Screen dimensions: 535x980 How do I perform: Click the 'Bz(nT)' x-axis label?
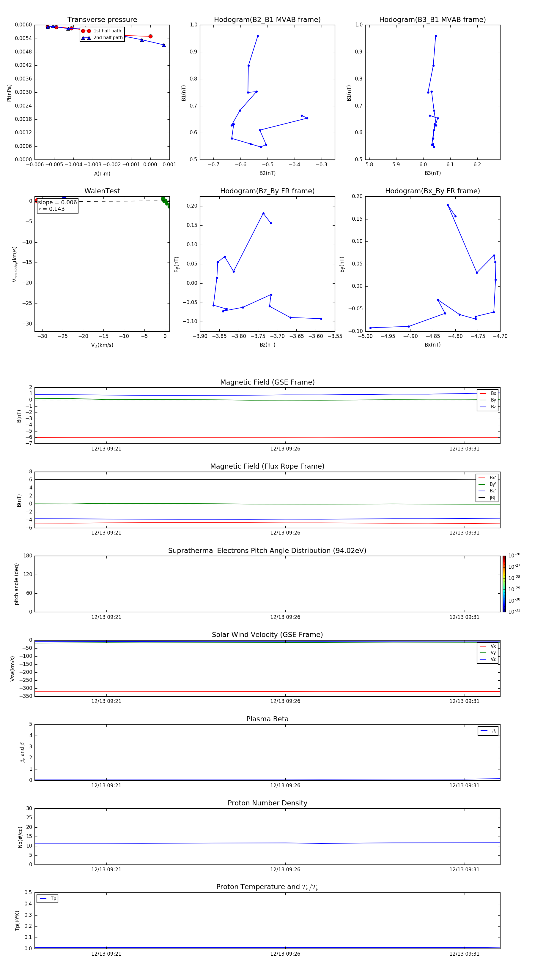(267, 345)
